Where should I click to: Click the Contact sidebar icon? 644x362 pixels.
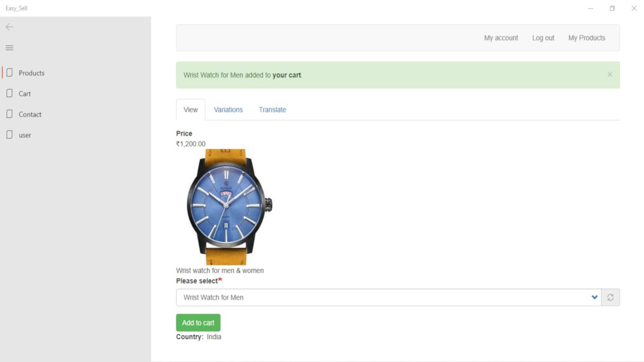click(x=9, y=115)
